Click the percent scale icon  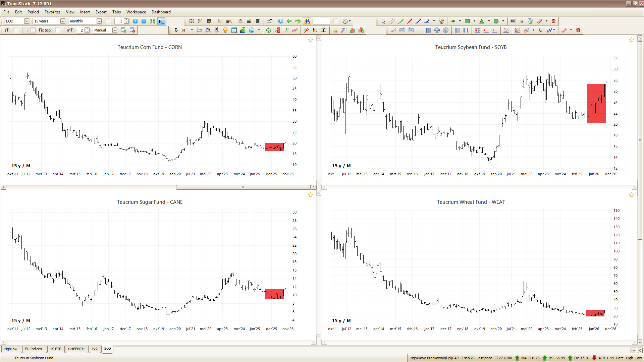tap(208, 30)
